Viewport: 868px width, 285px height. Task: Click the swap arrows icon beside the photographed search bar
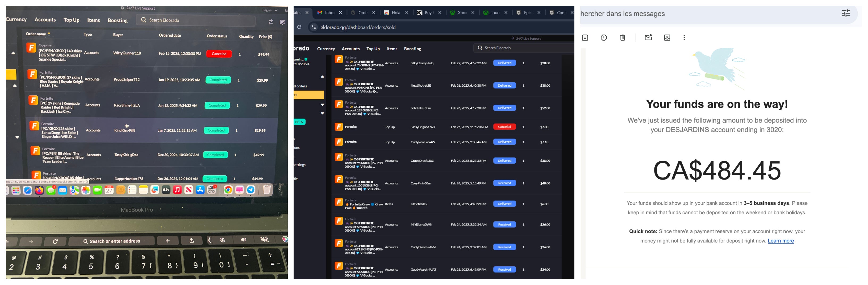point(270,22)
